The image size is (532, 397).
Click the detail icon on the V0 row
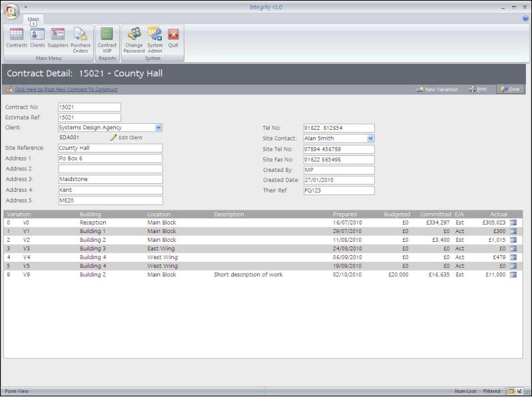[513, 222]
